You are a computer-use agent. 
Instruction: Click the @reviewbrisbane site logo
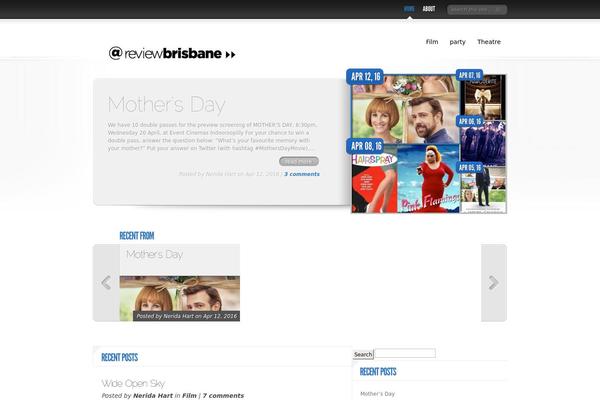coord(172,53)
